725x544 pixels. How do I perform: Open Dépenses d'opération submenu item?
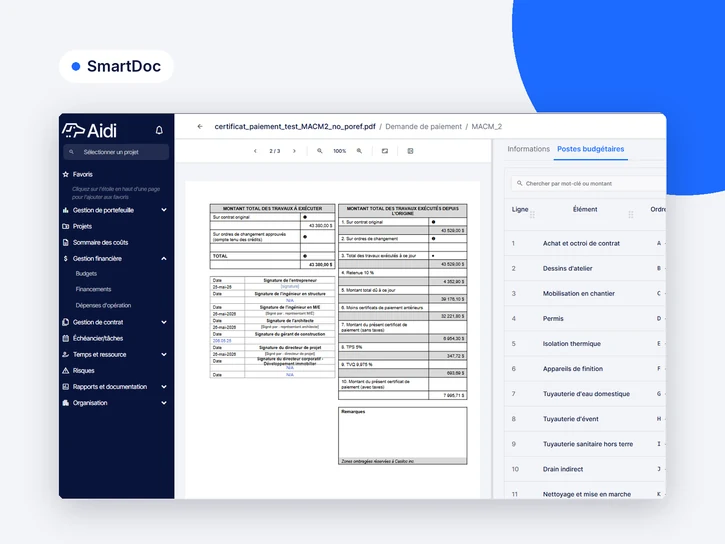tap(103, 306)
